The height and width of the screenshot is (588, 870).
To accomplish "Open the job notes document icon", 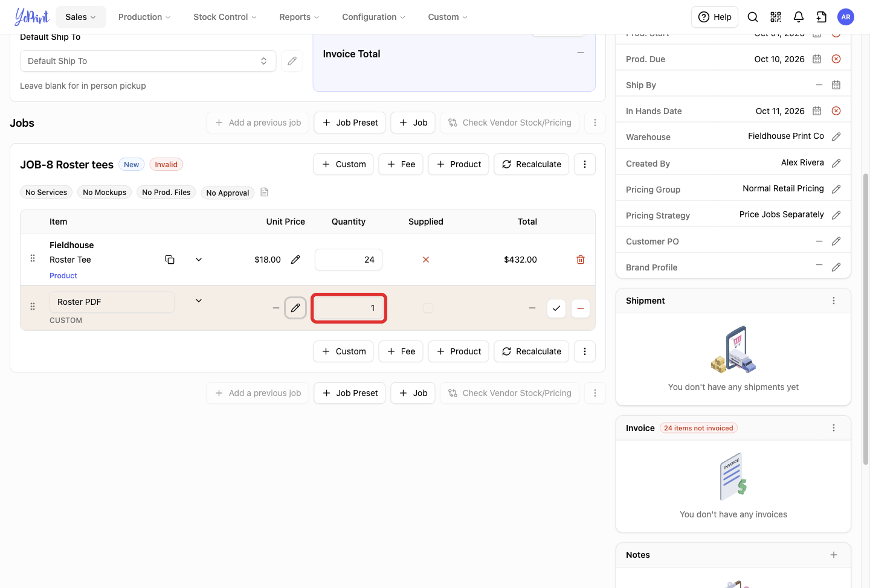I will [x=264, y=192].
